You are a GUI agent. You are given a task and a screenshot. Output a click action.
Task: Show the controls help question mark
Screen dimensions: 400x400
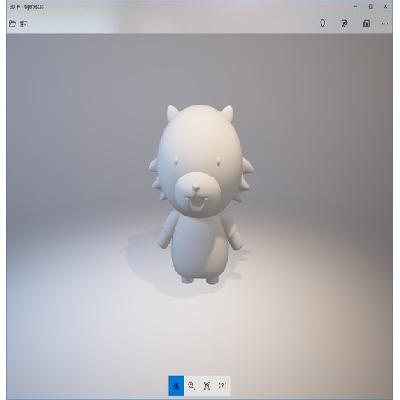[222, 386]
